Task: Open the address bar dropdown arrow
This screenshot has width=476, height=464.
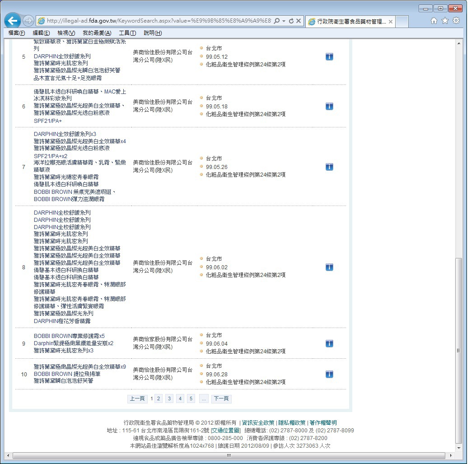Action: pos(284,21)
